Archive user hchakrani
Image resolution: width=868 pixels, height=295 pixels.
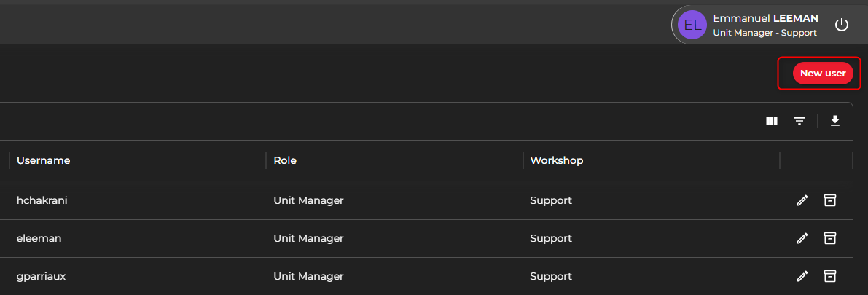coord(829,200)
